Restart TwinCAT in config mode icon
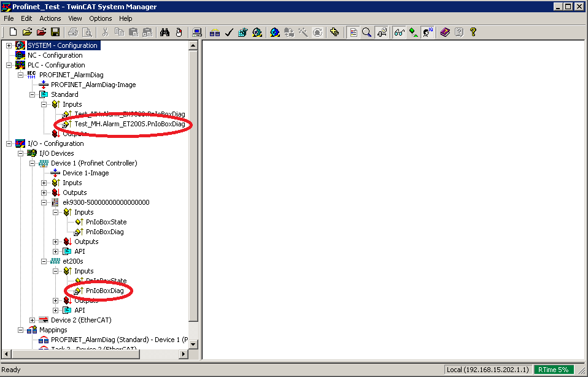Screen dimensions: 588x377 pyautogui.click(x=275, y=32)
